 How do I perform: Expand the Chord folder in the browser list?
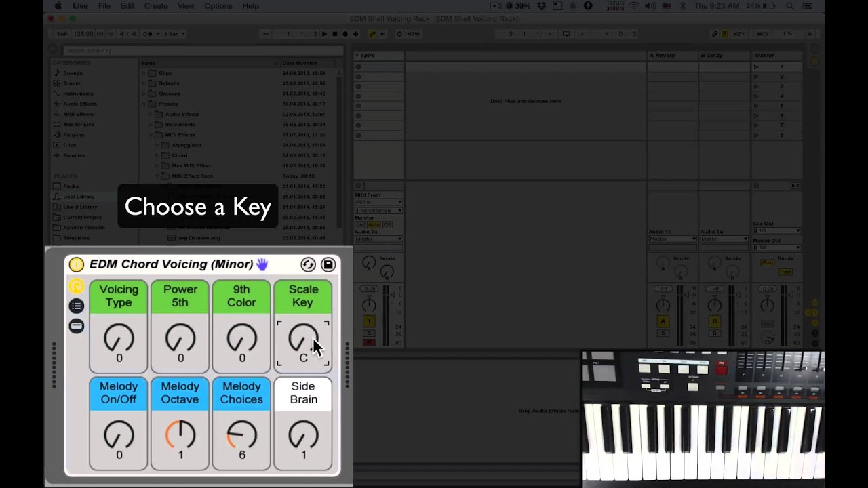pos(157,155)
